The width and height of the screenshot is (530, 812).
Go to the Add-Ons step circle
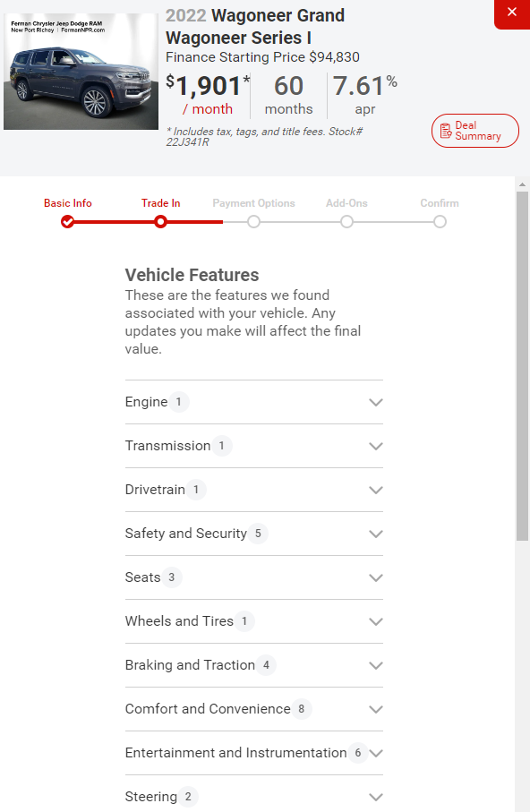(x=346, y=222)
